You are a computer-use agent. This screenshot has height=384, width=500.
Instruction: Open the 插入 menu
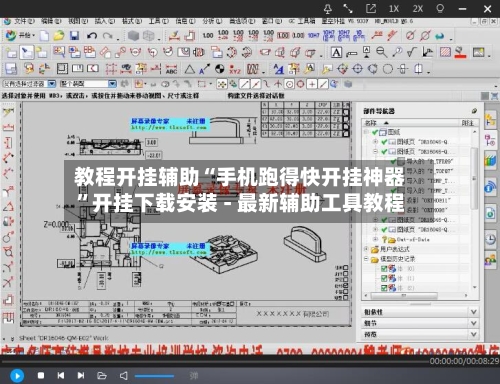pyautogui.click(x=105, y=21)
